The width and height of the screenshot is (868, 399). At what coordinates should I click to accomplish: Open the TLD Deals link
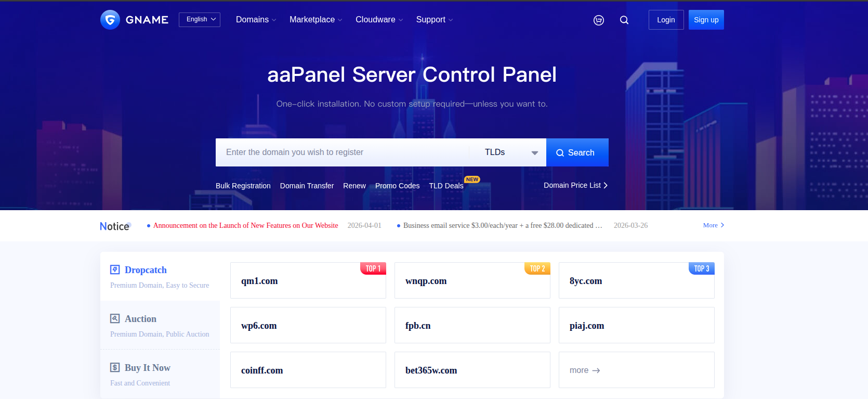pyautogui.click(x=446, y=186)
